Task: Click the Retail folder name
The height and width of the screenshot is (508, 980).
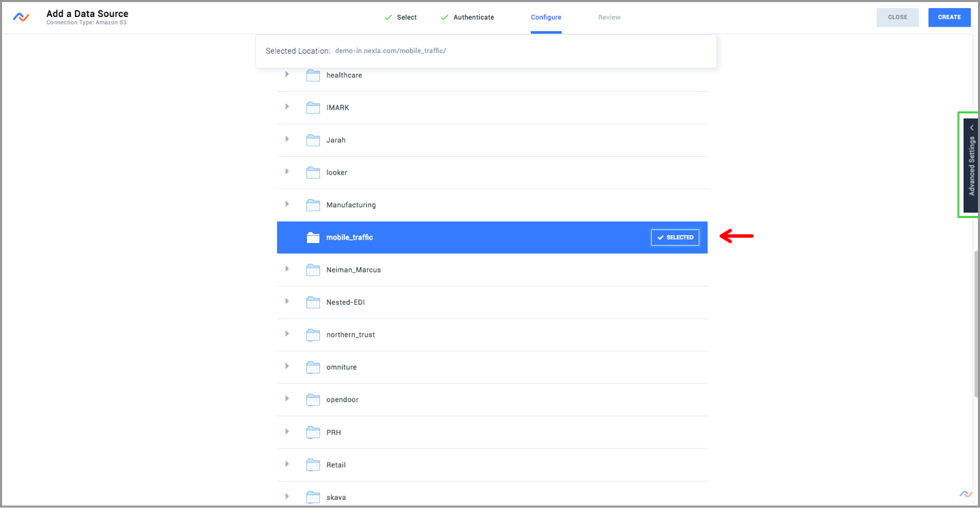Action: coord(336,465)
